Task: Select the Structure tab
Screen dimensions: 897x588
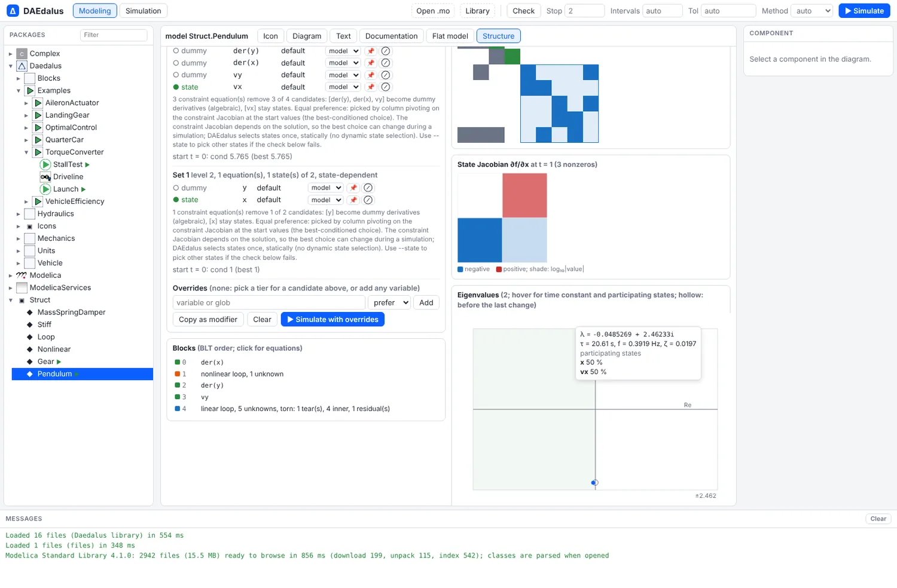Action: [499, 36]
